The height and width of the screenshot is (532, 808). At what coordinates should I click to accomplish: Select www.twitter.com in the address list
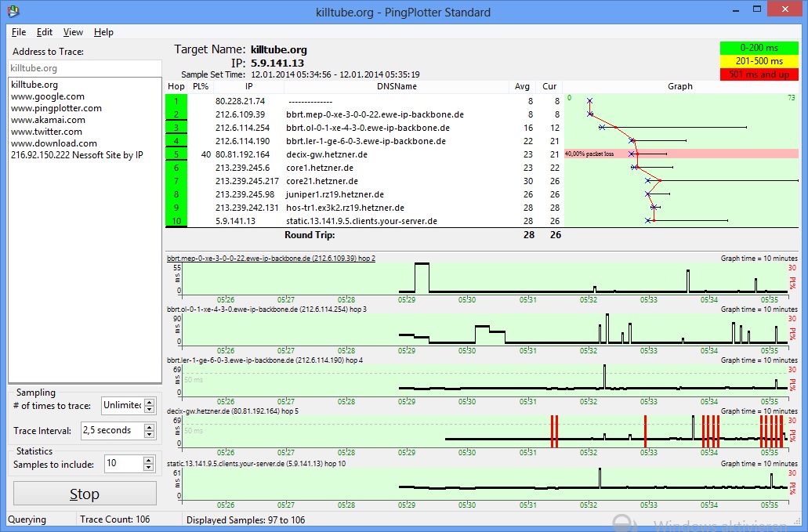click(x=46, y=132)
